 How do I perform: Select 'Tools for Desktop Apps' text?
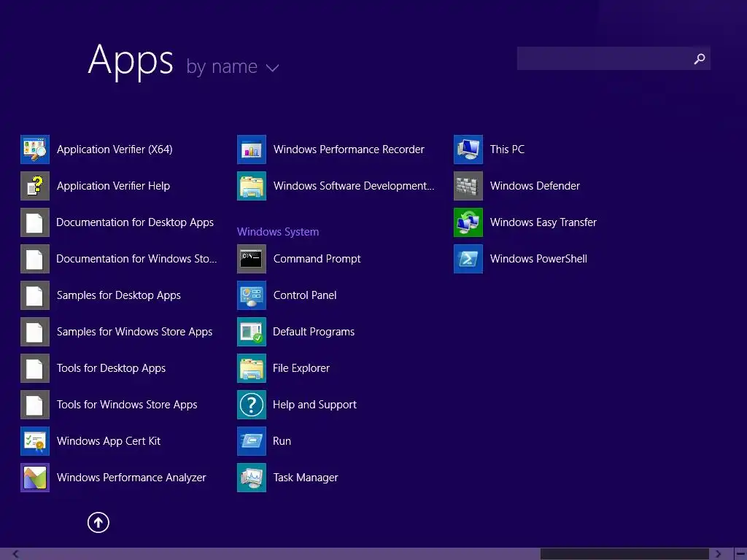(111, 368)
